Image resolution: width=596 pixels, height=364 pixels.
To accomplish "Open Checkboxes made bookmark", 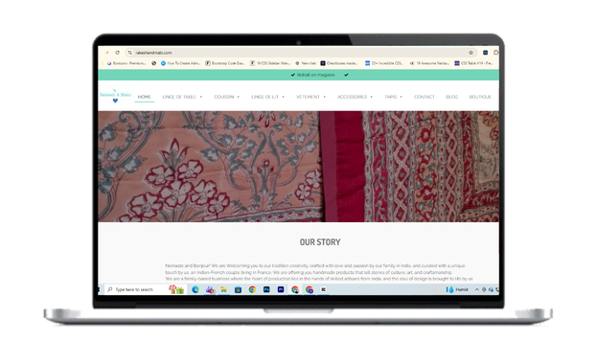I will coord(338,63).
